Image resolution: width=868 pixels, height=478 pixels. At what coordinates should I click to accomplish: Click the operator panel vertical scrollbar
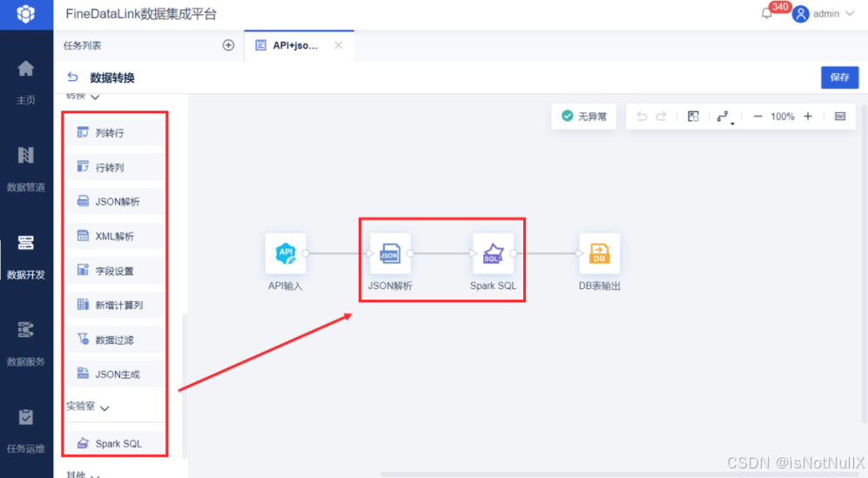pos(185,386)
